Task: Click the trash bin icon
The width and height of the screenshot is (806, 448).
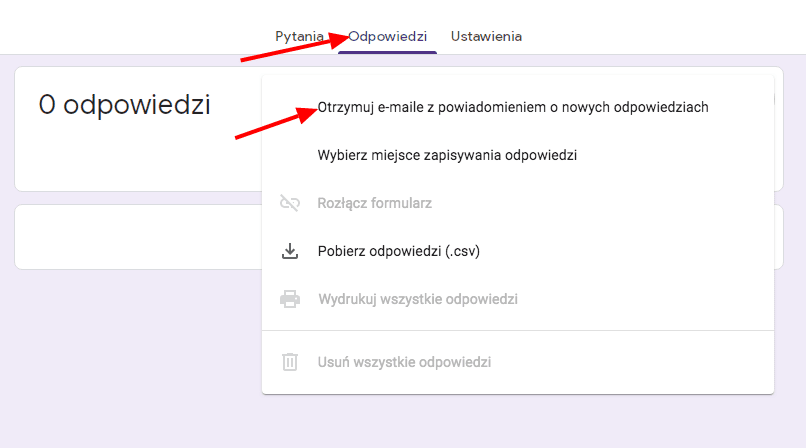Action: coord(290,362)
